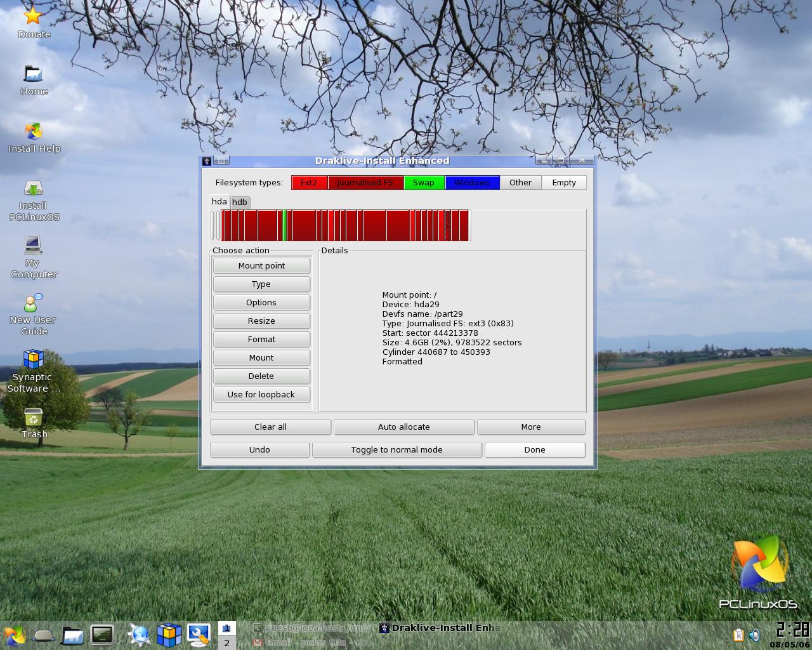812x650 pixels.
Task: Switch to the hdb disk tab
Action: point(239,202)
